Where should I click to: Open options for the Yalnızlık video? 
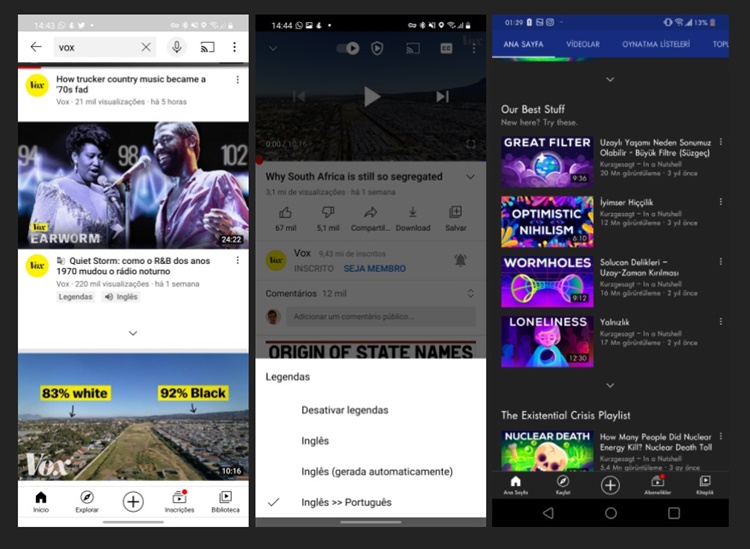[721, 321]
